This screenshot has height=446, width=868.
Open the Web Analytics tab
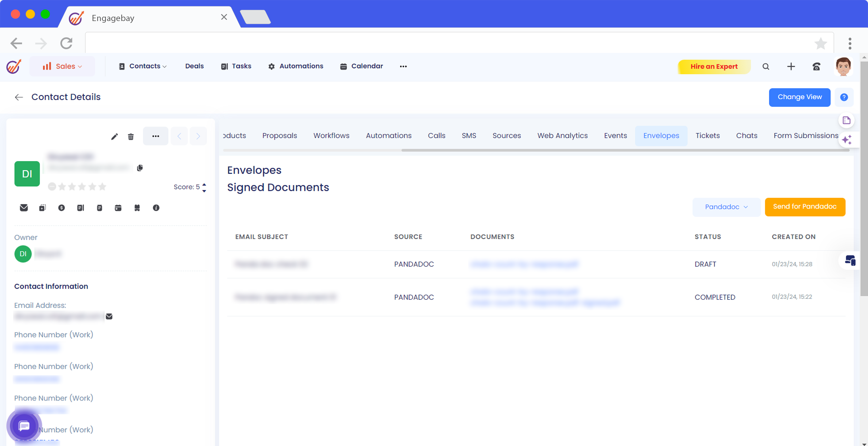(562, 136)
